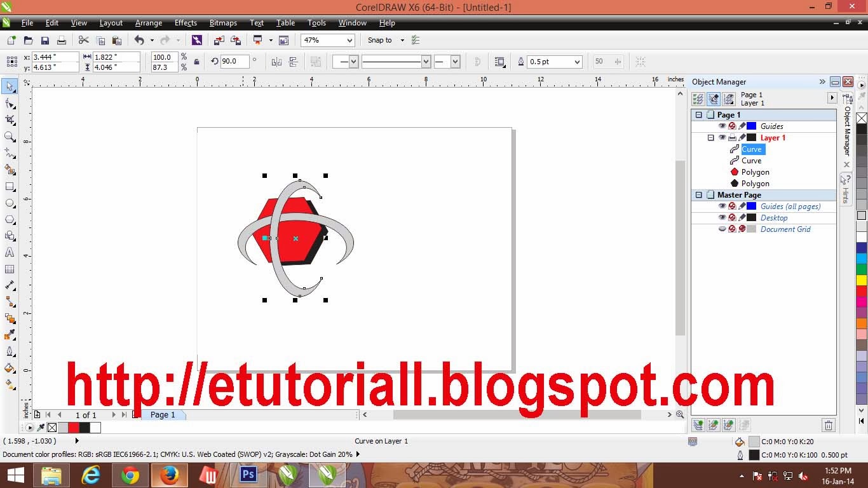Click the yellow swatch in color palette

(x=862, y=280)
